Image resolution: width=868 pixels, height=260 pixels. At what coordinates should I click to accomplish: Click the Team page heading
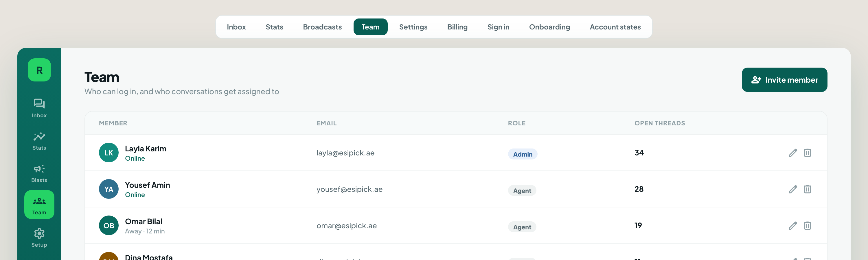(102, 77)
